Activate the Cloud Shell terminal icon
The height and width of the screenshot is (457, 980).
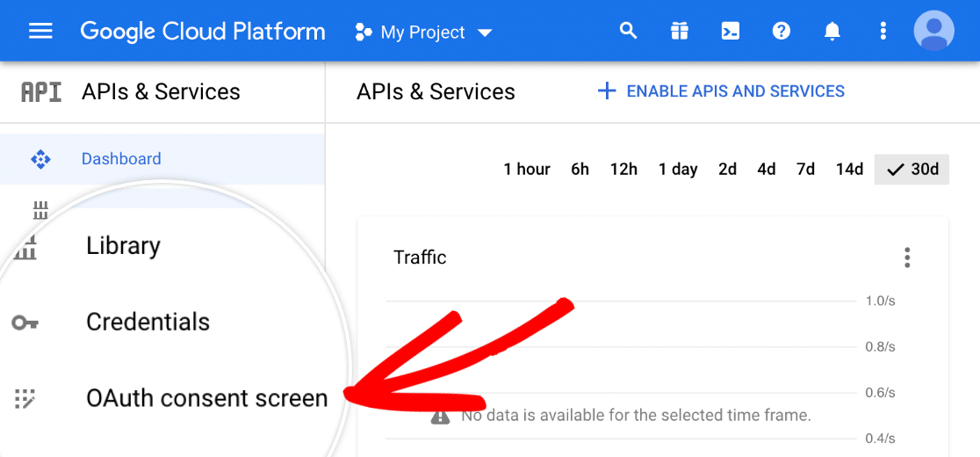[730, 31]
